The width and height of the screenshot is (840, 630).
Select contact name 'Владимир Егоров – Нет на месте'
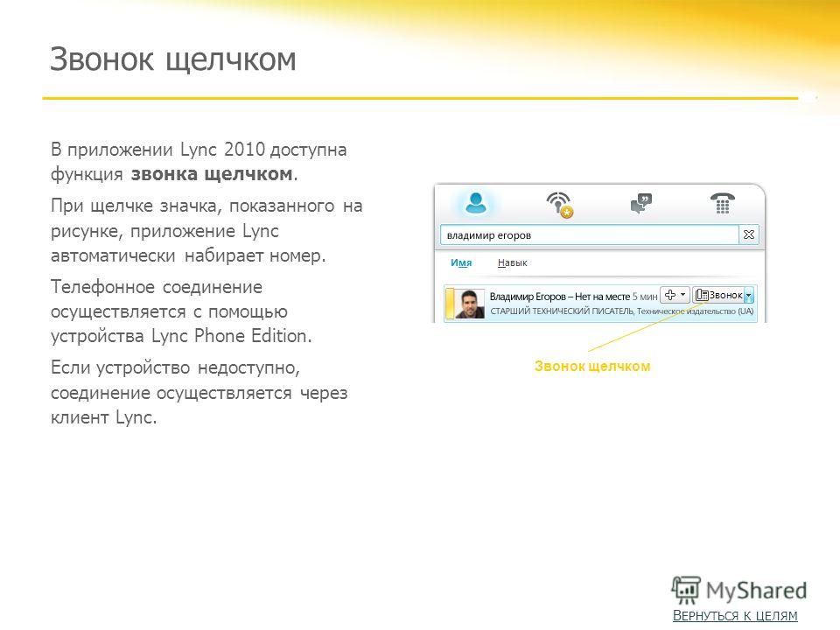tap(559, 297)
